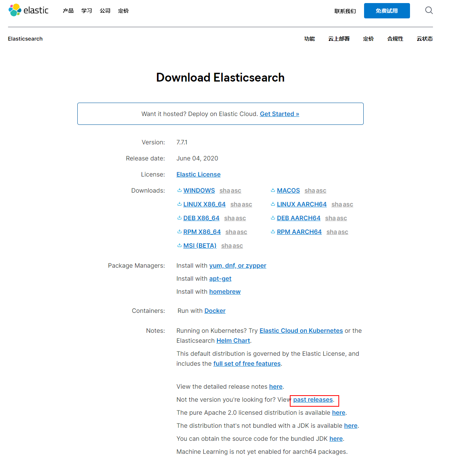
Task: Open the Elastic License link
Action: [x=198, y=174]
